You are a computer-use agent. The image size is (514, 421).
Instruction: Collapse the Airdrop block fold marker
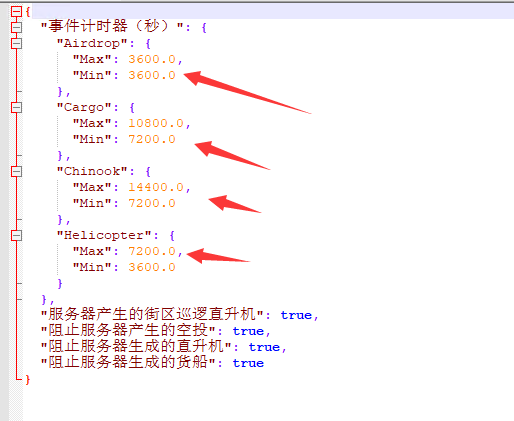pos(16,43)
